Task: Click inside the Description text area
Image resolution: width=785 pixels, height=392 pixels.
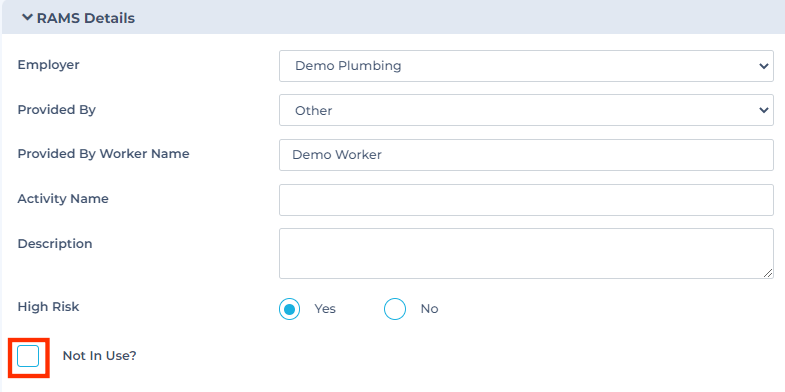Action: tap(526, 253)
